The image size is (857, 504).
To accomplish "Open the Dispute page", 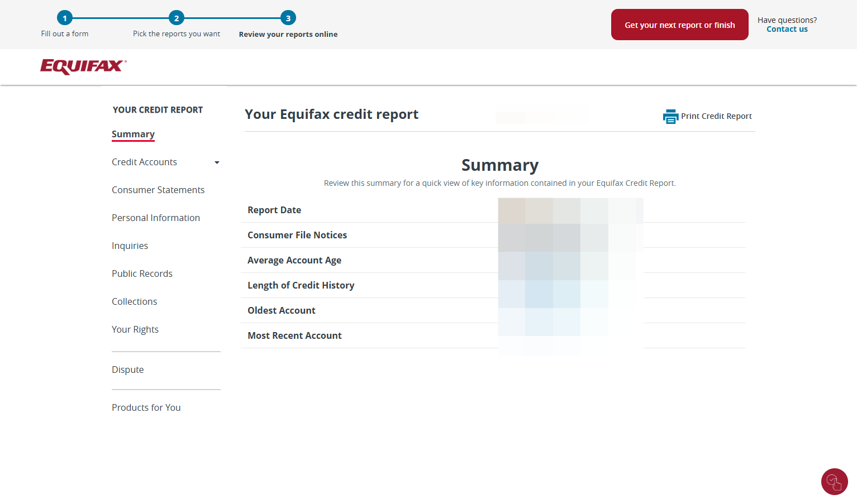I will click(127, 369).
